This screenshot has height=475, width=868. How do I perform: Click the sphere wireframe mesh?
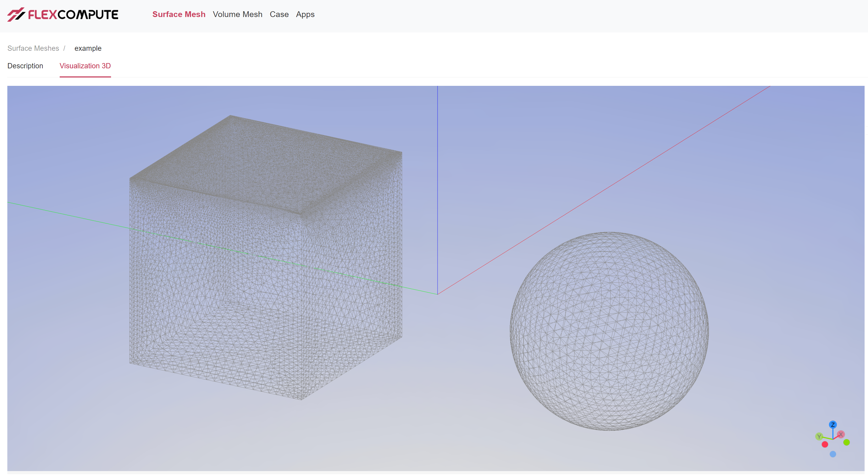tap(609, 331)
